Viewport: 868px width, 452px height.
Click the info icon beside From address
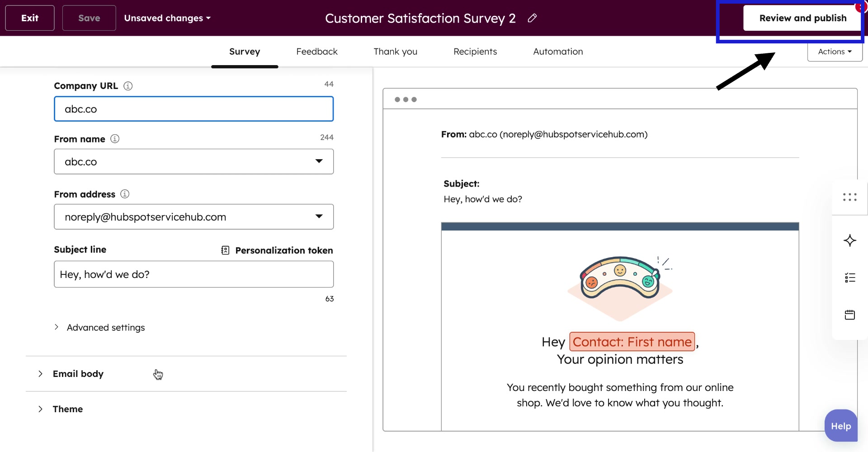coord(125,194)
